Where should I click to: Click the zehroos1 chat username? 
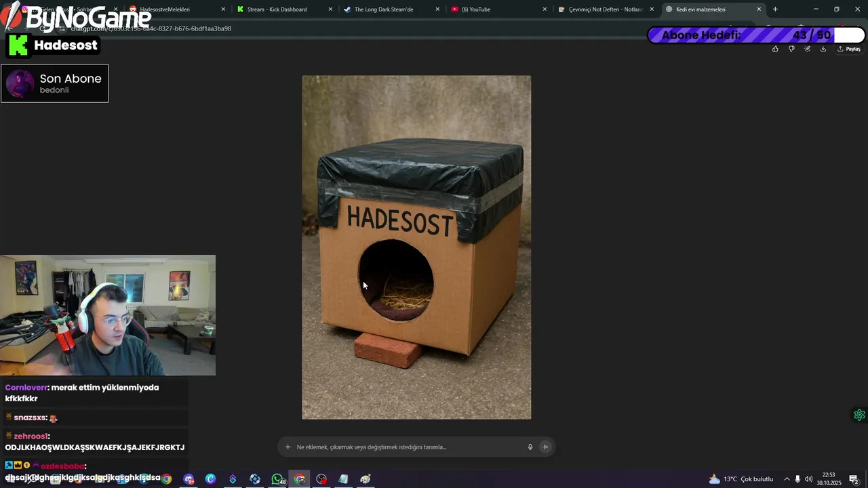31,436
